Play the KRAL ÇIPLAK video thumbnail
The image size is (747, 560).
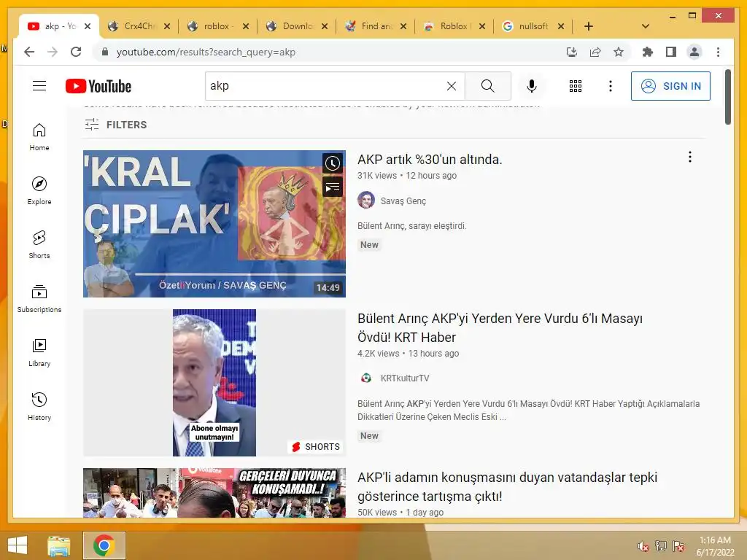214,224
